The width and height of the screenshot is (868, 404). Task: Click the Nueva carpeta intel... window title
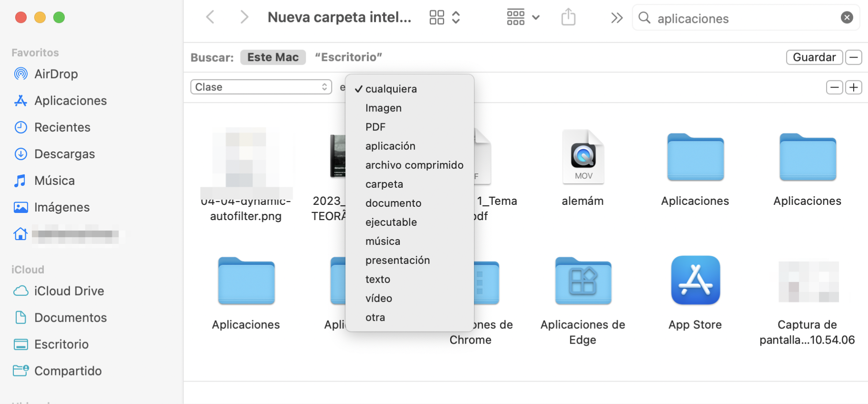[x=339, y=18]
